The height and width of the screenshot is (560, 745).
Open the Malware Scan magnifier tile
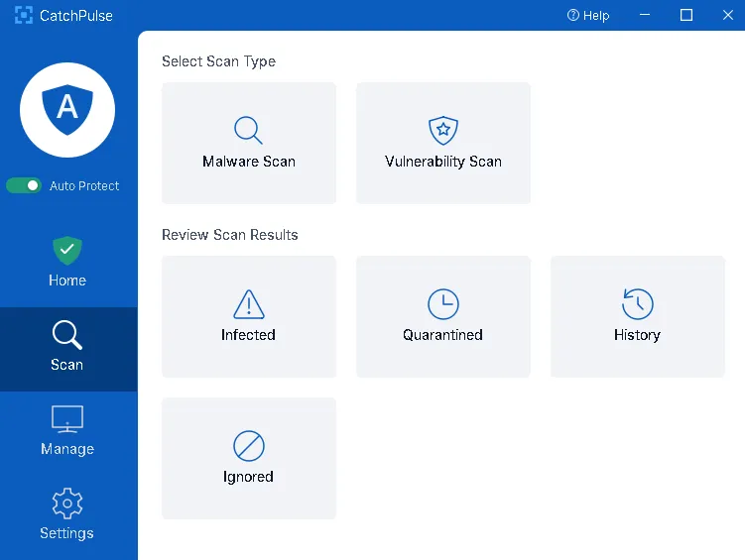tap(248, 143)
